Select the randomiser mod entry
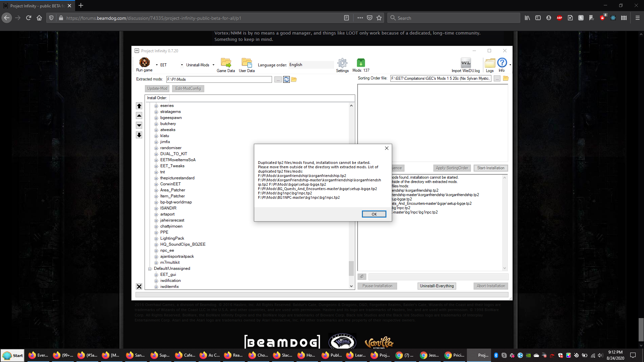Image resolution: width=644 pixels, height=362 pixels. [171, 148]
